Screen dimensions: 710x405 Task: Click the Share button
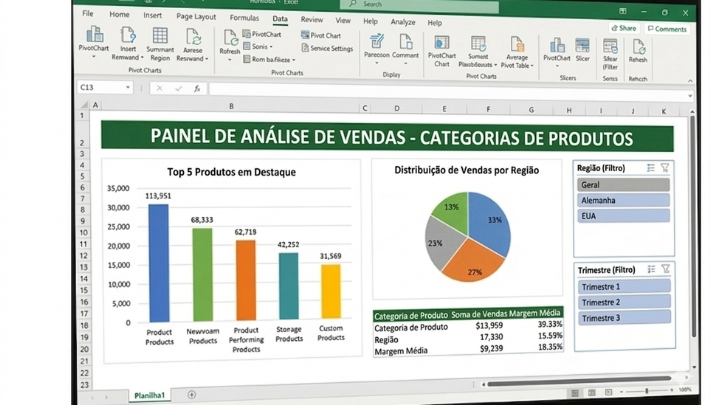(623, 28)
